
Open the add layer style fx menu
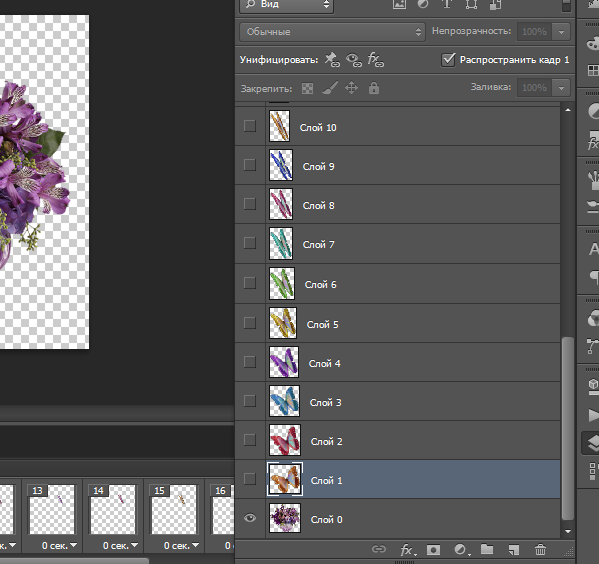[408, 550]
